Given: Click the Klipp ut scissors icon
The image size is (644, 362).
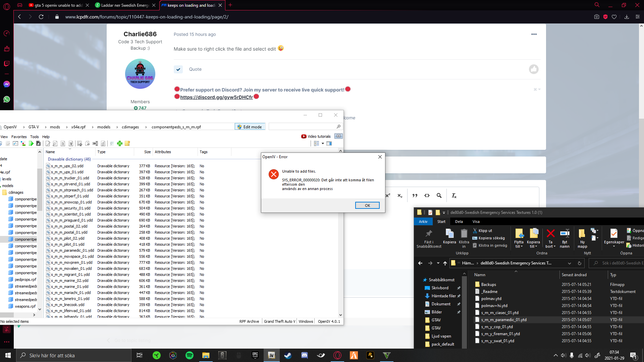Looking at the screenshot, I should (475, 231).
